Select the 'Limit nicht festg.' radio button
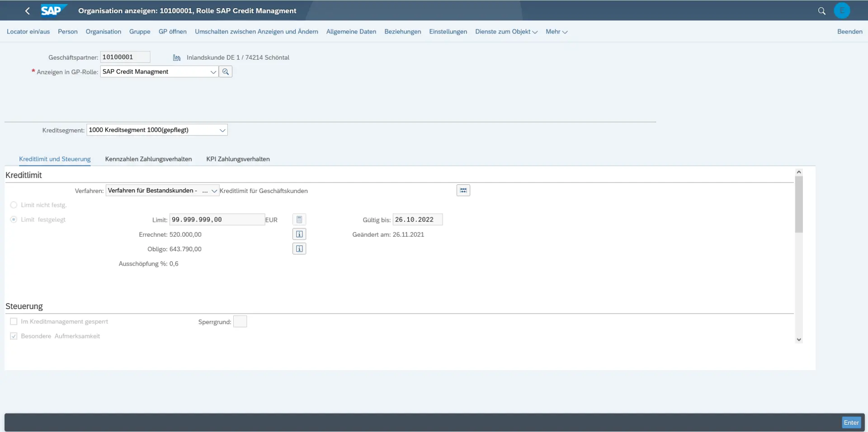Viewport: 868px width, 432px height. (x=14, y=205)
